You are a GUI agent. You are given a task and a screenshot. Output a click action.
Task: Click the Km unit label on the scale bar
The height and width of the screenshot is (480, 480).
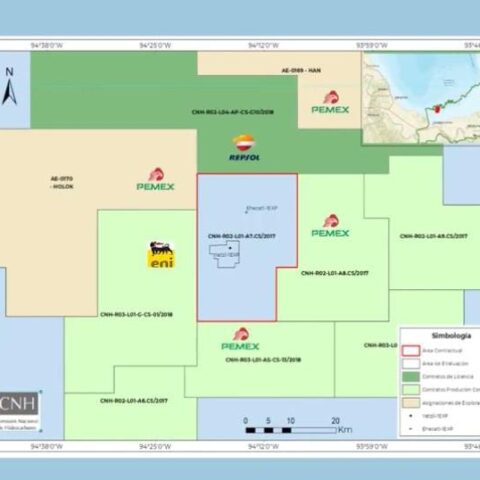point(345,429)
